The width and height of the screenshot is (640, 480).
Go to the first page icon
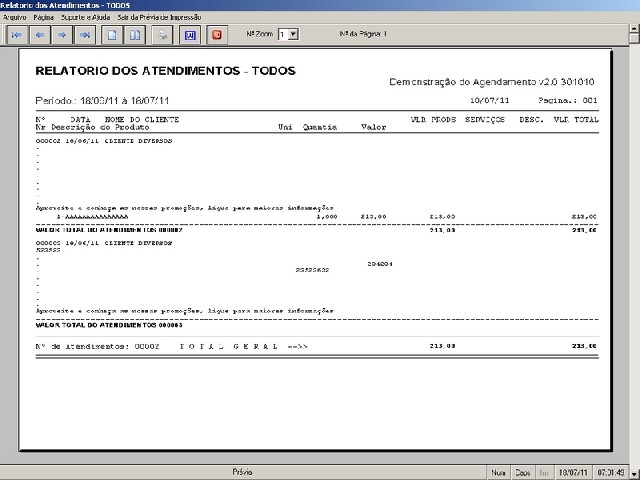(17, 35)
